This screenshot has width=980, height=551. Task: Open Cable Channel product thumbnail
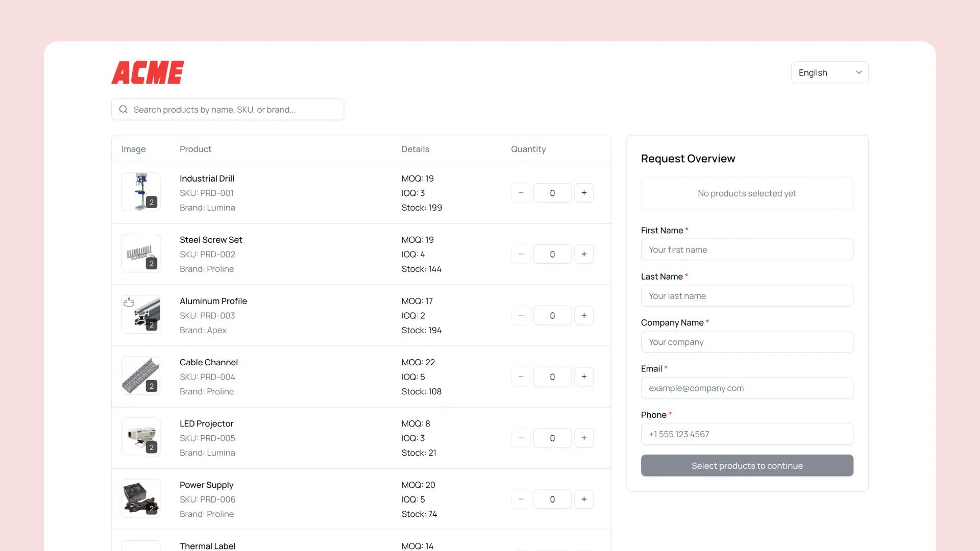pos(141,375)
